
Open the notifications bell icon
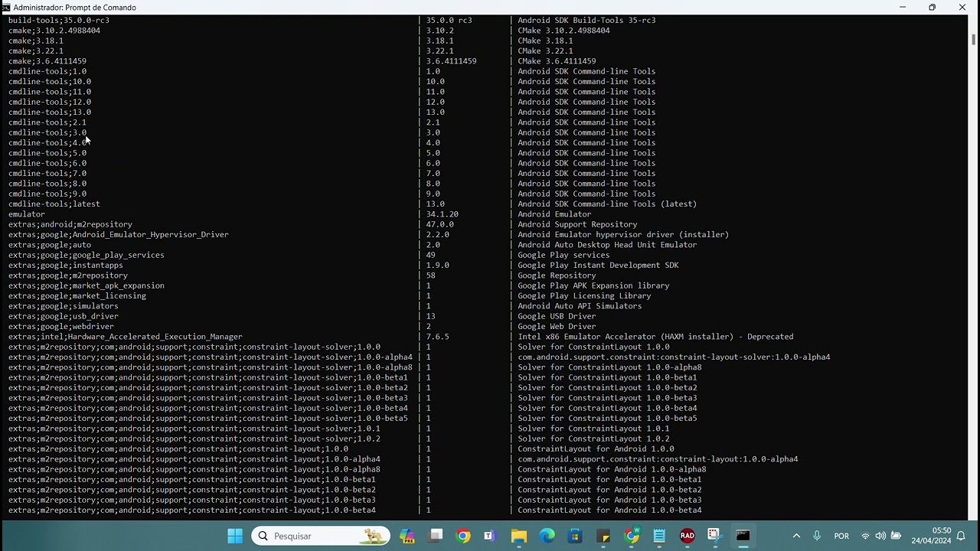pyautogui.click(x=961, y=536)
